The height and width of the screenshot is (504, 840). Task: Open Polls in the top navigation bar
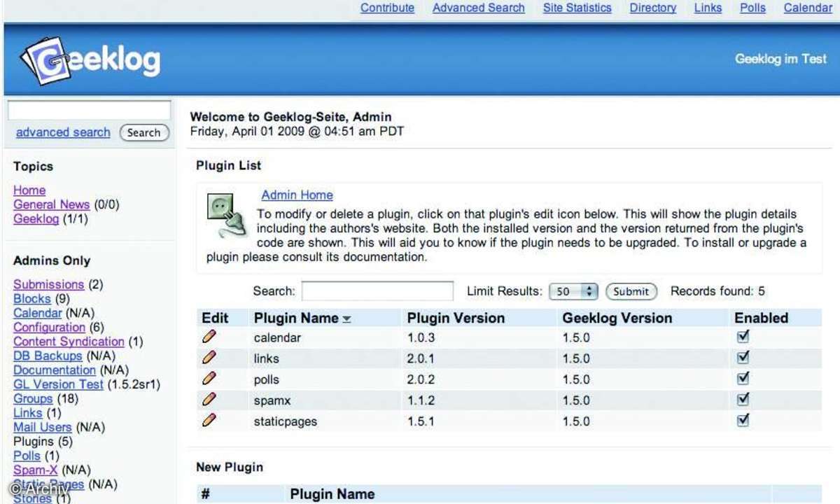[x=753, y=8]
